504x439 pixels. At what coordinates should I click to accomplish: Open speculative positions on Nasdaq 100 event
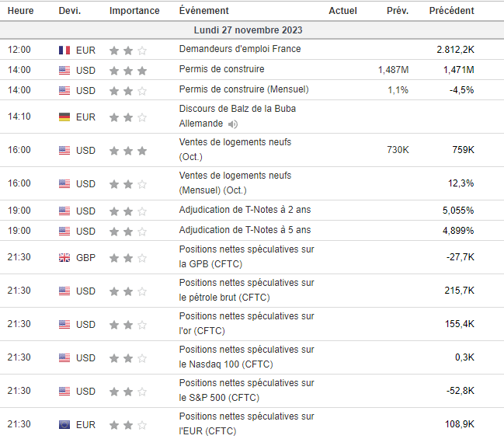[x=246, y=357]
